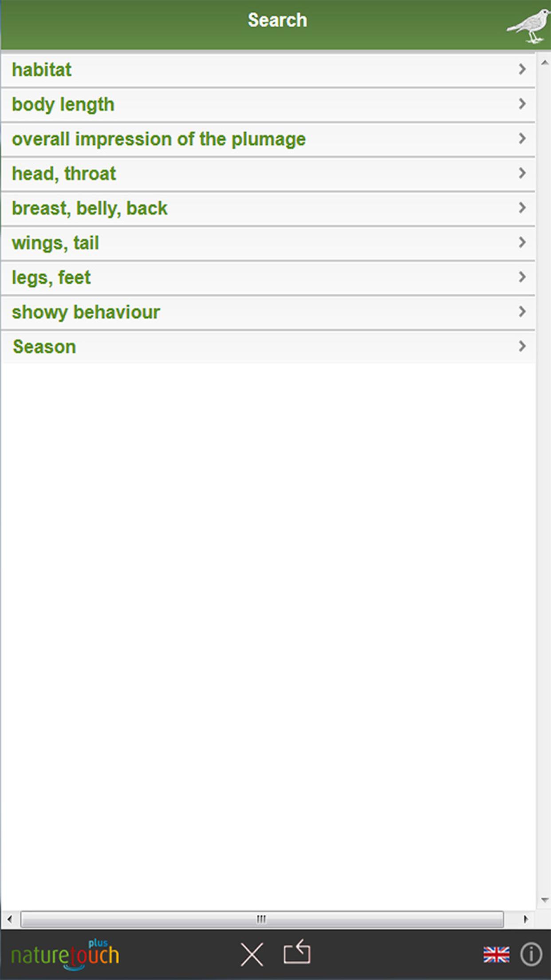Click the bird logo icon in header
Image resolution: width=551 pixels, height=980 pixels.
pyautogui.click(x=529, y=26)
